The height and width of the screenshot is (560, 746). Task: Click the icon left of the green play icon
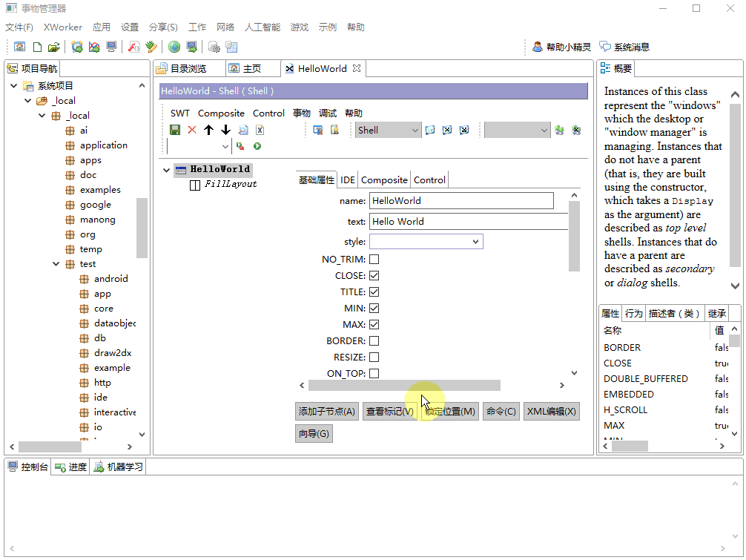click(240, 146)
